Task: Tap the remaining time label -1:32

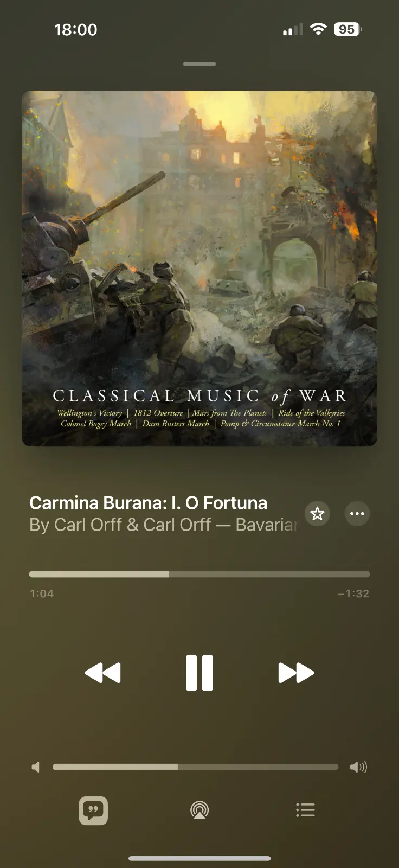Action: 353,593
